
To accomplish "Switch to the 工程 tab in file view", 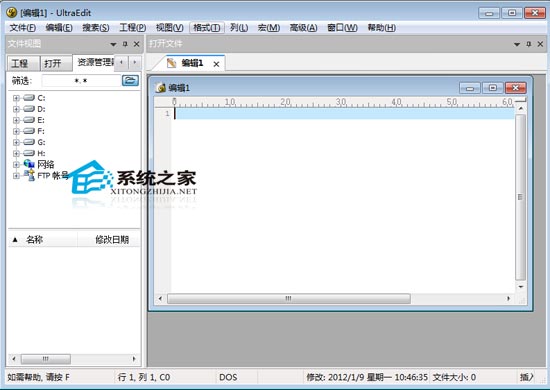I will tap(24, 63).
